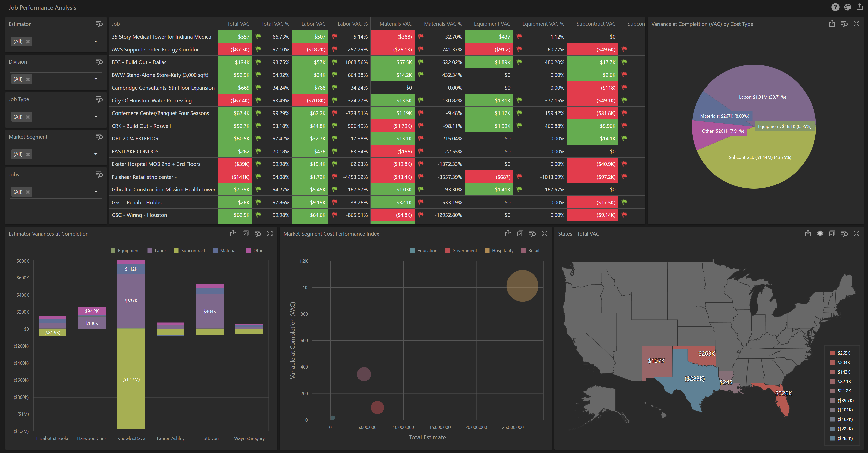The image size is (868, 453).
Task: Remove the (All) tag from Division filter
Action: 28,79
